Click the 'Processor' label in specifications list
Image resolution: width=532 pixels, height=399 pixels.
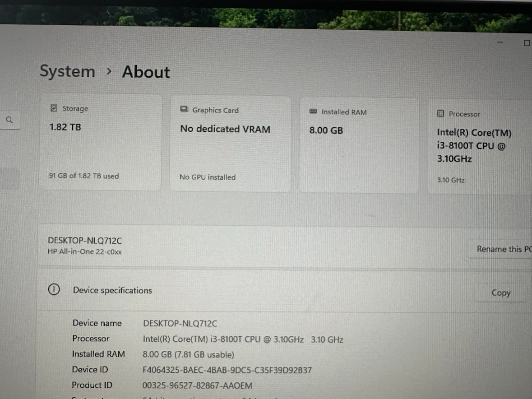click(x=91, y=338)
